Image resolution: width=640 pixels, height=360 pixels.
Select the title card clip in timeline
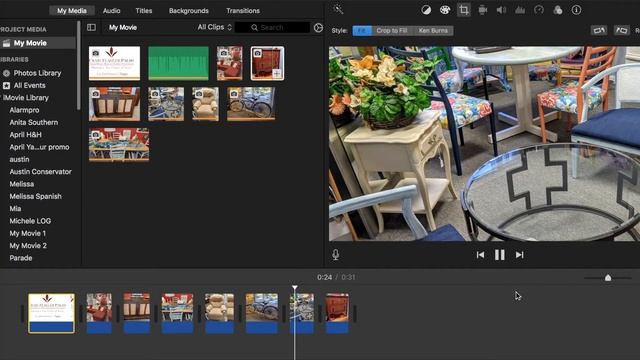(51, 313)
